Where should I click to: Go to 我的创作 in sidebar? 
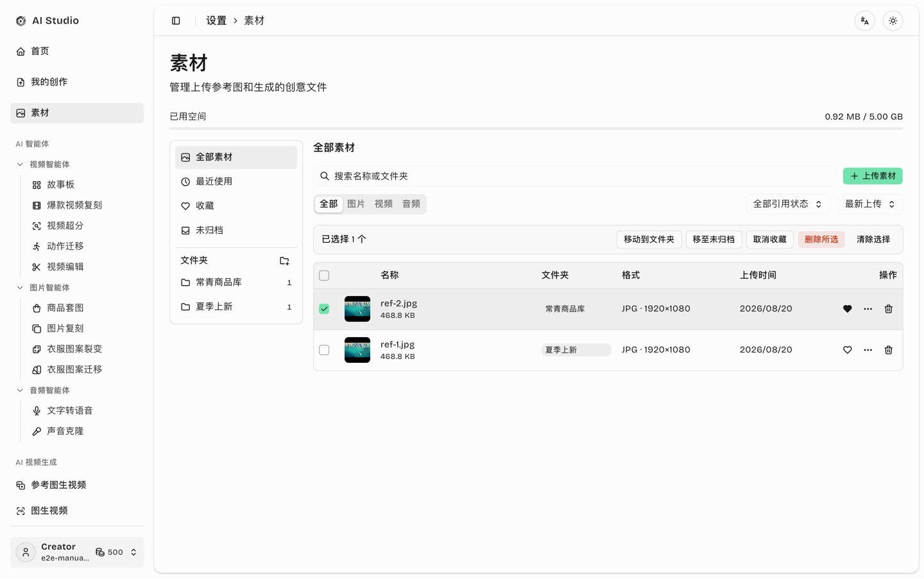coord(77,82)
